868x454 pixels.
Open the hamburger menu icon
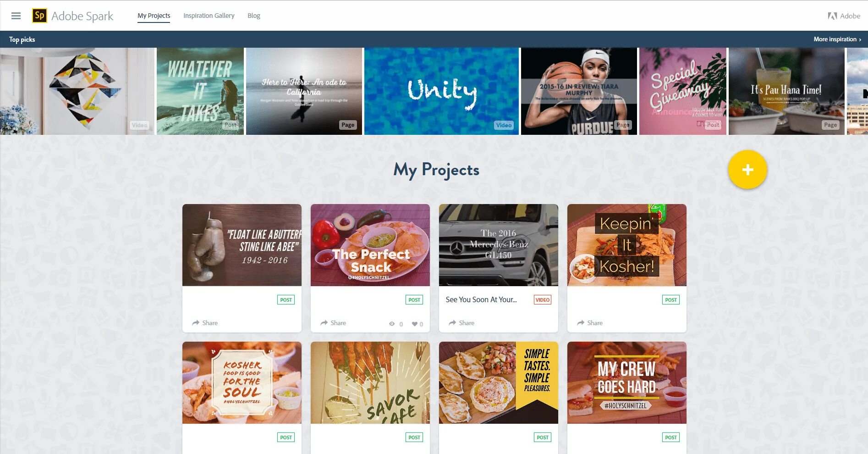coord(16,16)
